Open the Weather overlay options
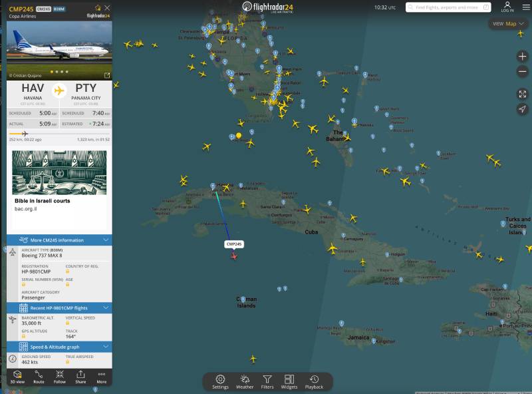The width and height of the screenshot is (532, 394). click(245, 381)
